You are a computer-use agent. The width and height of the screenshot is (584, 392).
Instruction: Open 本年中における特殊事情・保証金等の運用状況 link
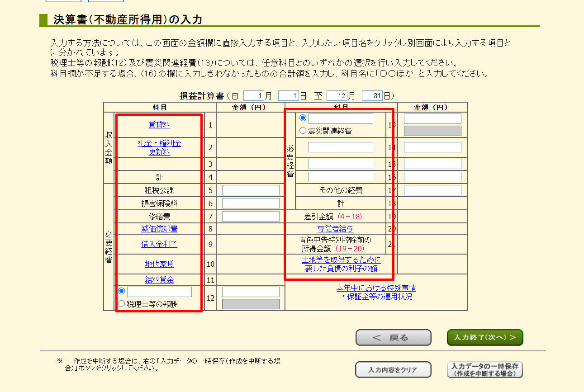click(x=376, y=292)
